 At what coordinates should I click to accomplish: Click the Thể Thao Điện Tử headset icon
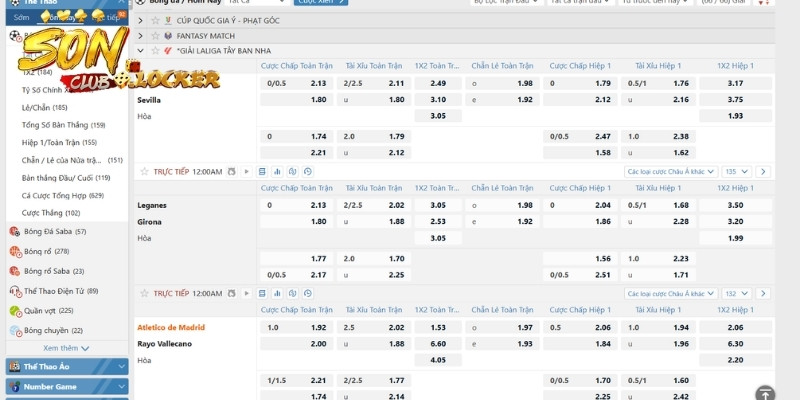[15, 291]
